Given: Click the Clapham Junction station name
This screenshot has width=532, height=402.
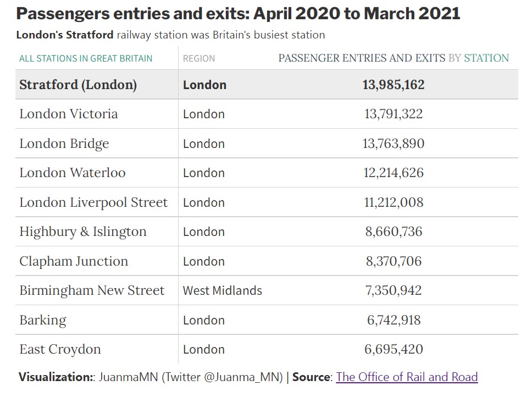Looking at the screenshot, I should point(74,261).
